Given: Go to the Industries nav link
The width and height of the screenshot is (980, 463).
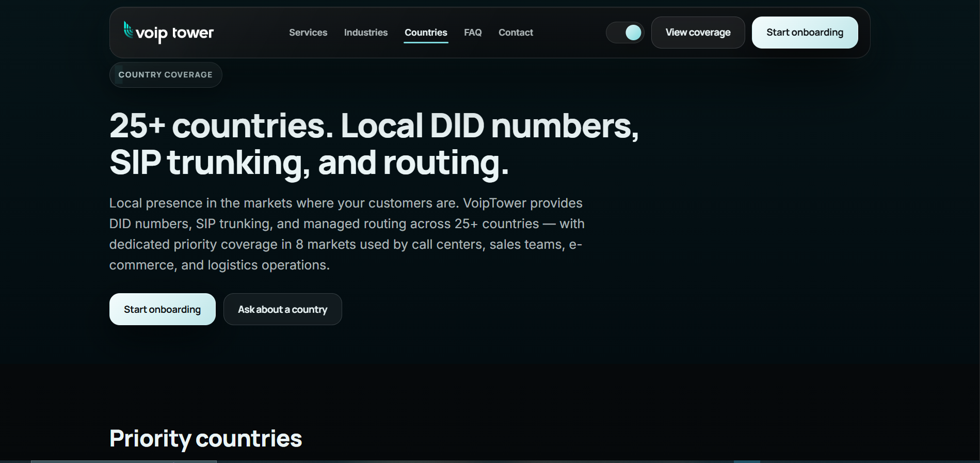Looking at the screenshot, I should click(366, 33).
